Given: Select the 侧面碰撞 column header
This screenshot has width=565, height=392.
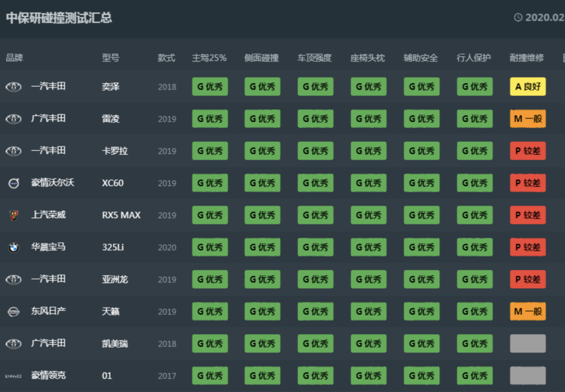Looking at the screenshot, I should tap(262, 58).
